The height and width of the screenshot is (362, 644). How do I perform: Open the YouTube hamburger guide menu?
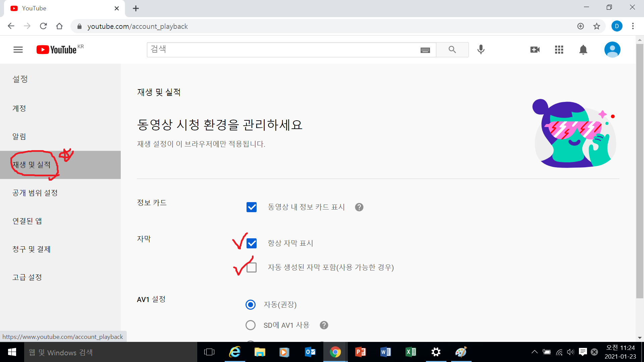point(18,50)
